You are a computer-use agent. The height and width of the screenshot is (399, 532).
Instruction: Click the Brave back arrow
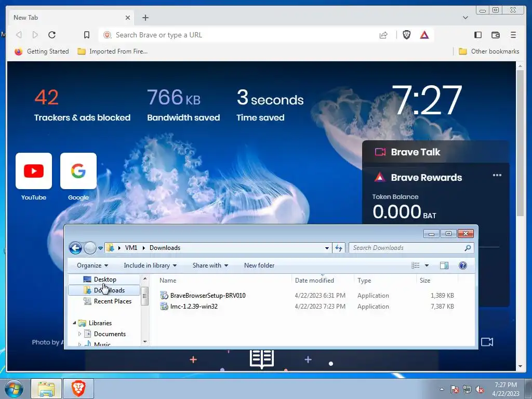coord(19,35)
